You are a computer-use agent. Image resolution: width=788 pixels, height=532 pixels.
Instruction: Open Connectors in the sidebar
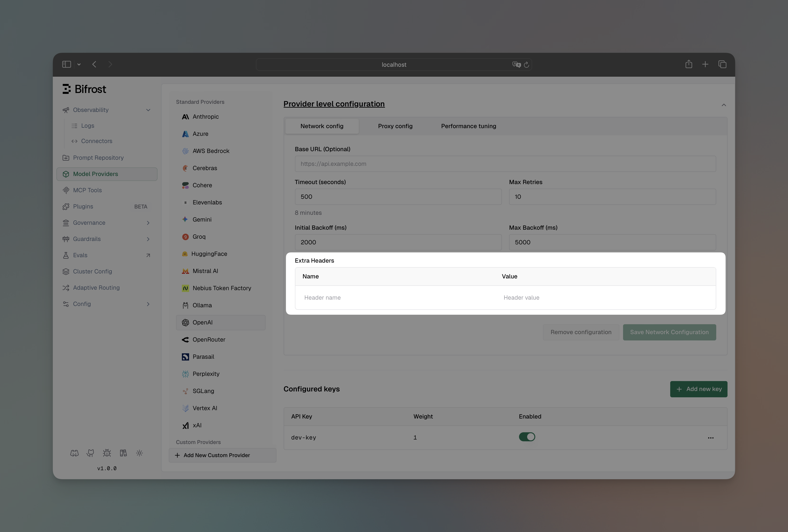coord(96,141)
